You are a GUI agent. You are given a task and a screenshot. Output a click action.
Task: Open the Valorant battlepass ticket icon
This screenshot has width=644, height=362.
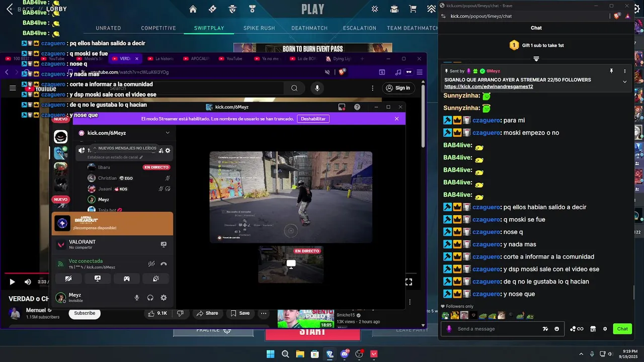(x=212, y=9)
